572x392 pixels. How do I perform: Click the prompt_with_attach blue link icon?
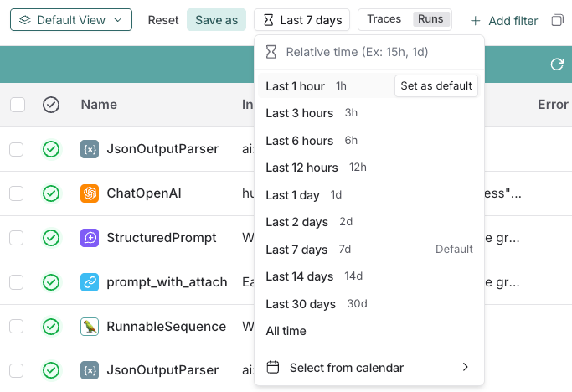[90, 282]
